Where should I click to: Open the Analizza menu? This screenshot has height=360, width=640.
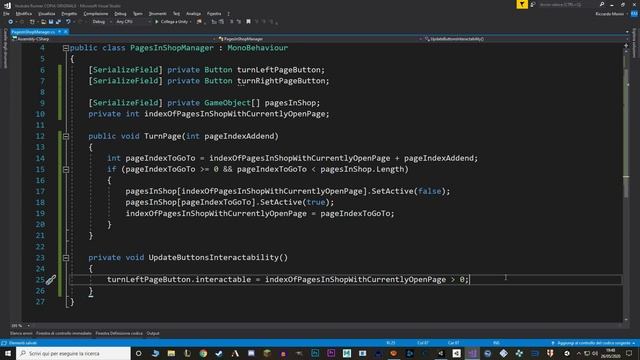[x=193, y=13]
